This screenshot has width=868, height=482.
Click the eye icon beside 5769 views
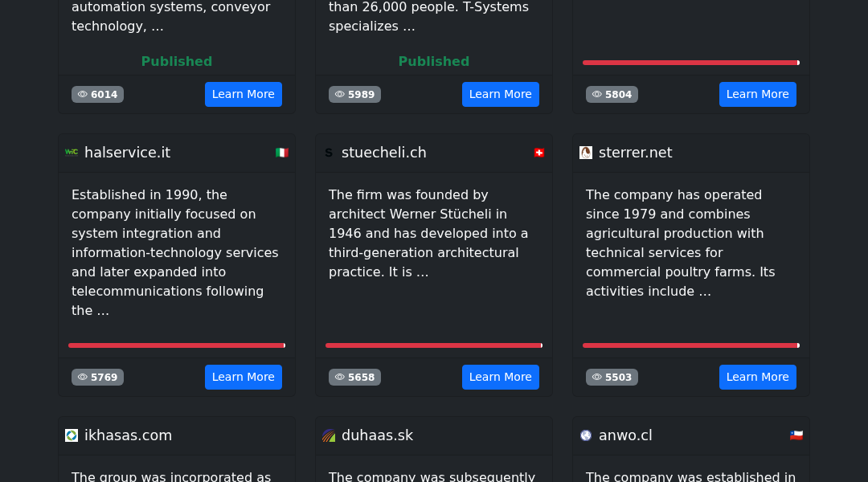(83, 378)
